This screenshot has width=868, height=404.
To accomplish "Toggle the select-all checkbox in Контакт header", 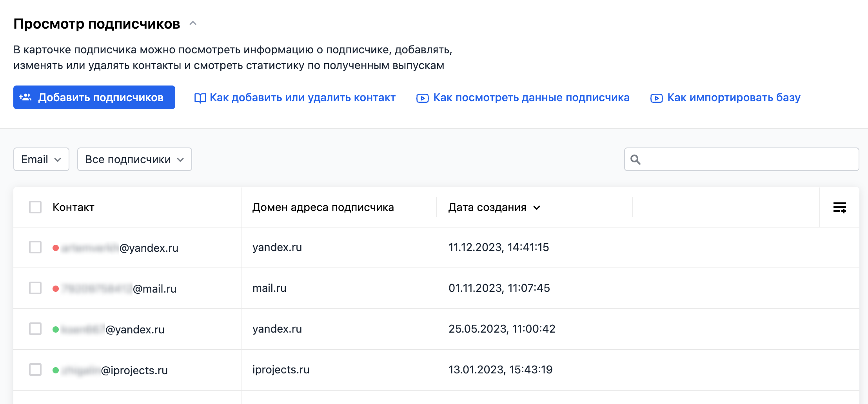I will point(35,207).
